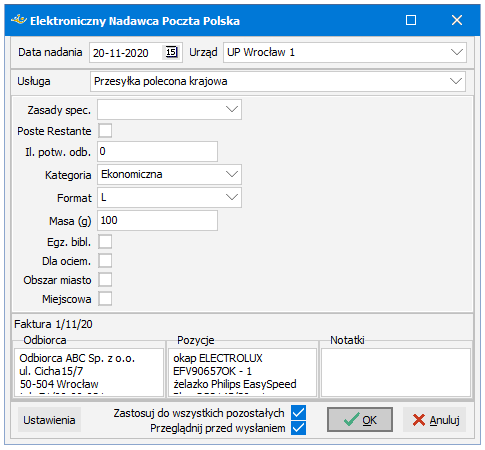Enable the Obszar miasto checkbox
The width and height of the screenshot is (485, 450).
105,280
